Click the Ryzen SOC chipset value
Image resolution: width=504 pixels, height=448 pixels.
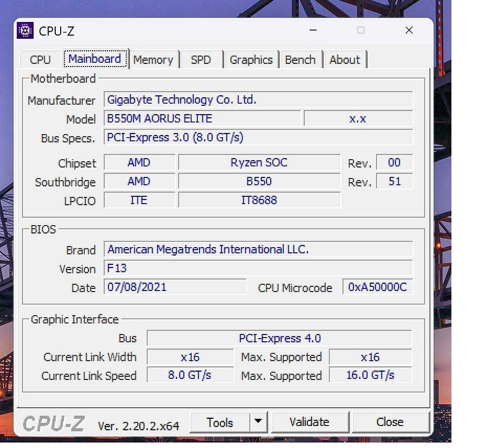259,162
